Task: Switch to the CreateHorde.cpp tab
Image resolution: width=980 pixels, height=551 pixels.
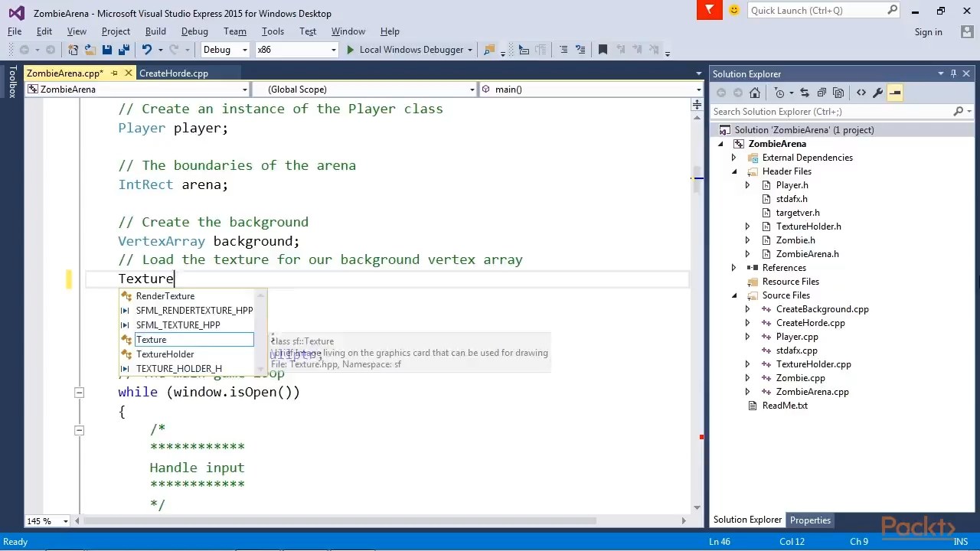Action: click(x=174, y=73)
